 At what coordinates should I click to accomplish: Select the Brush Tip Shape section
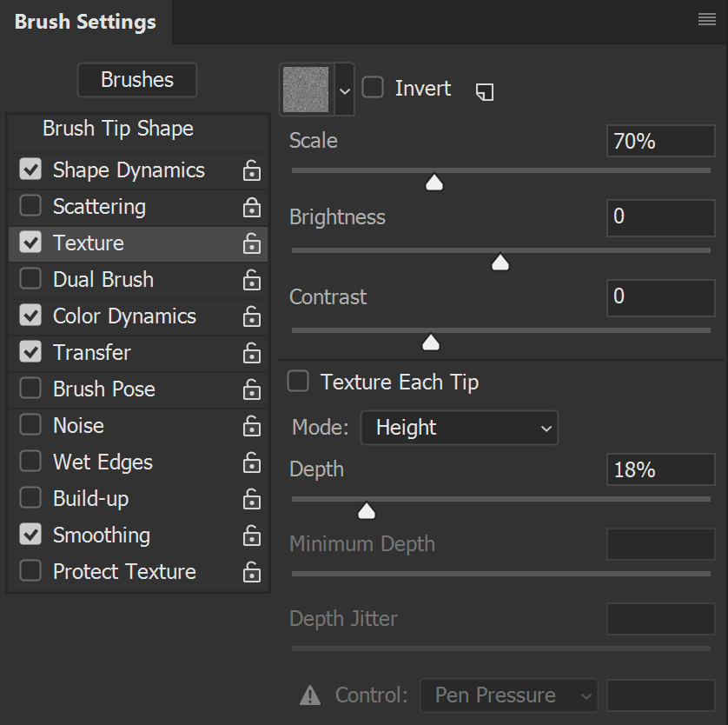click(x=118, y=130)
